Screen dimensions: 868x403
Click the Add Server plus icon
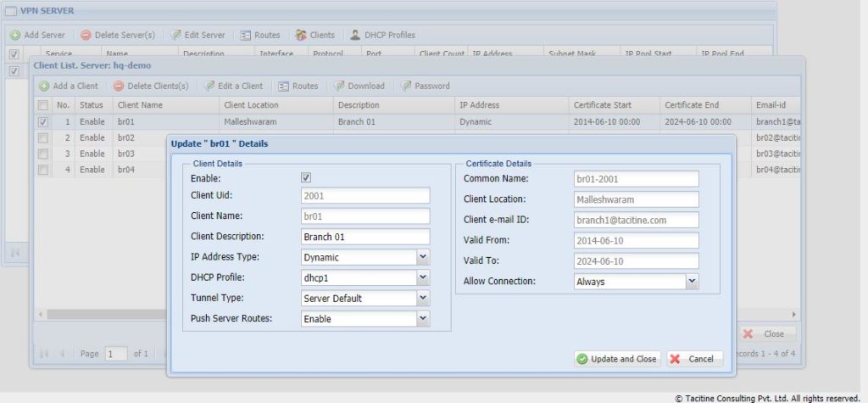15,36
